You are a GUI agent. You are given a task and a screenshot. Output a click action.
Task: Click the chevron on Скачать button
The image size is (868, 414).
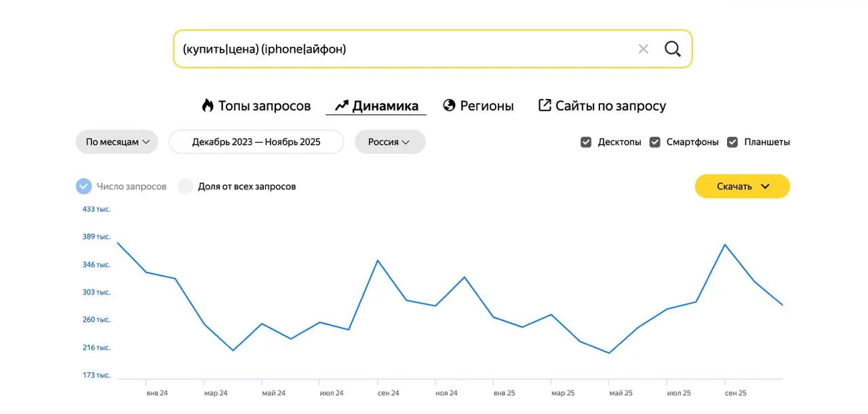click(765, 187)
